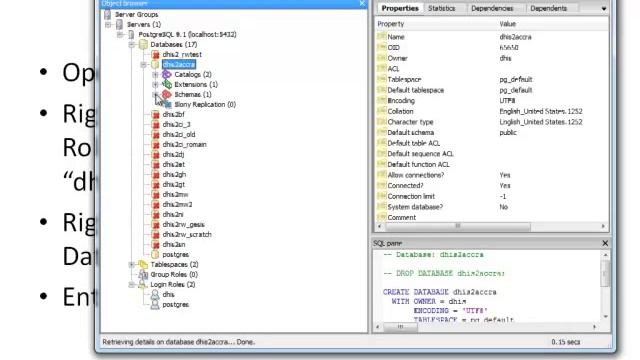Viewport: 640px width, 360px height.
Task: Click the dhis2gh database icon
Action: coord(155,175)
